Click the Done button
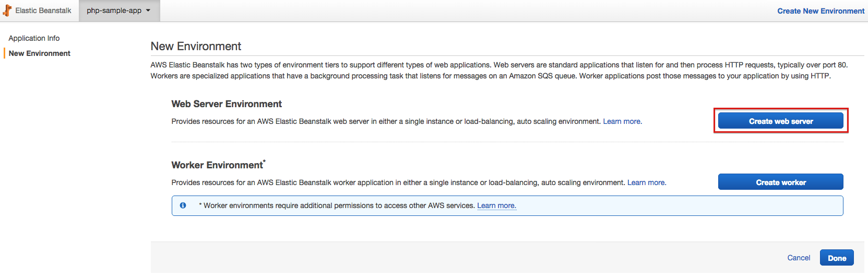The width and height of the screenshot is (868, 275). [x=837, y=258]
